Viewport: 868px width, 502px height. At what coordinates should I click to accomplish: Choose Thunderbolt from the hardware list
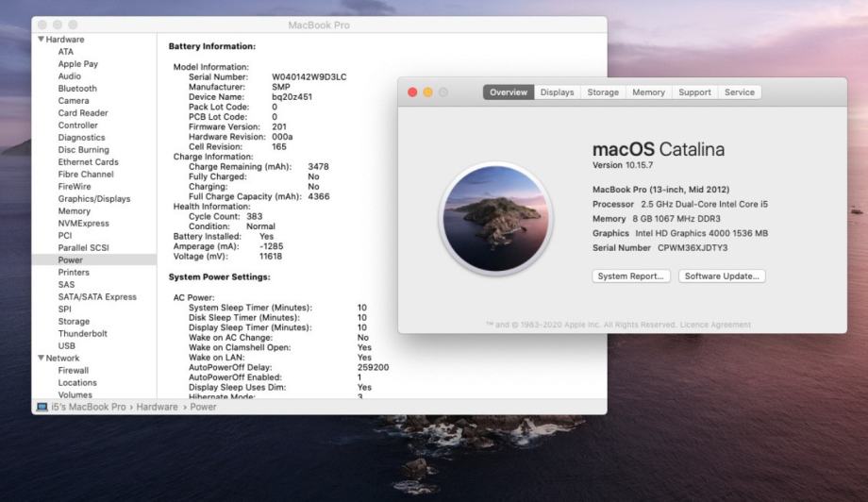(83, 334)
